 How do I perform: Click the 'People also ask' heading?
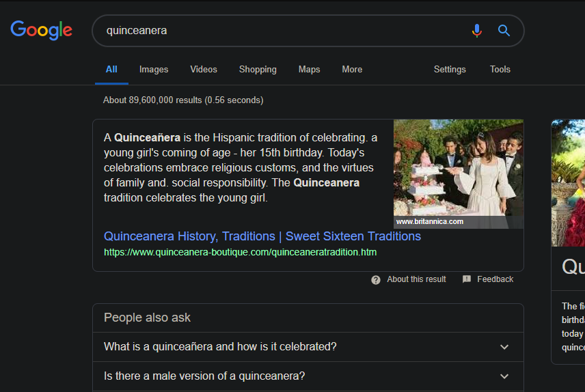[x=147, y=318]
